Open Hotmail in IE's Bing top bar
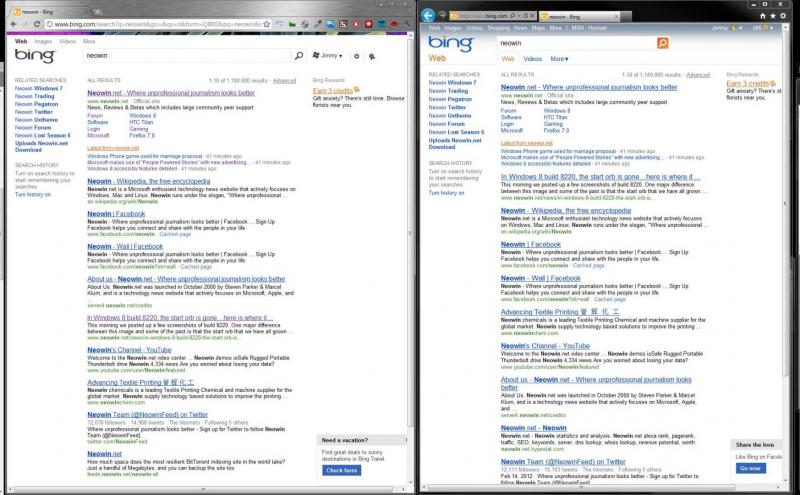 [x=597, y=28]
